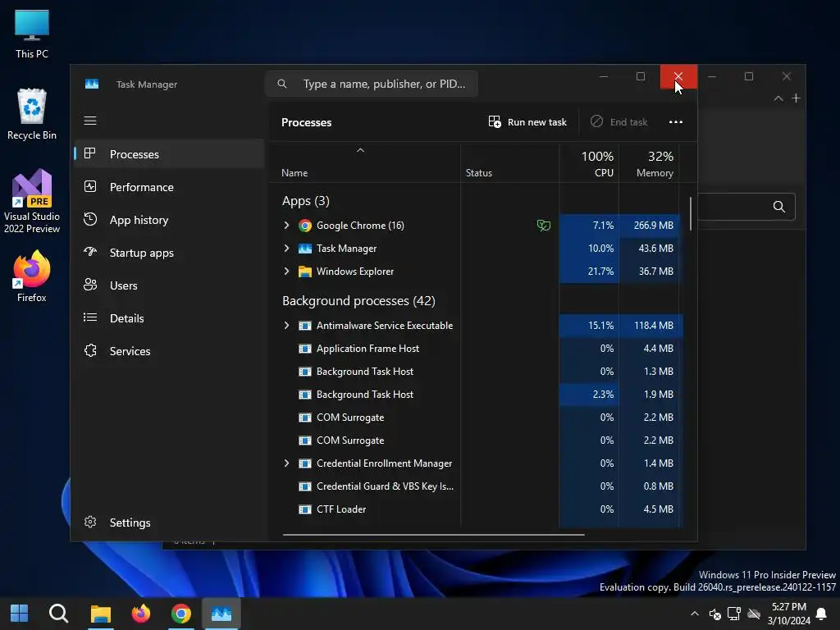
Task: Open the clock showing 5:27 PM
Action: [x=788, y=614]
